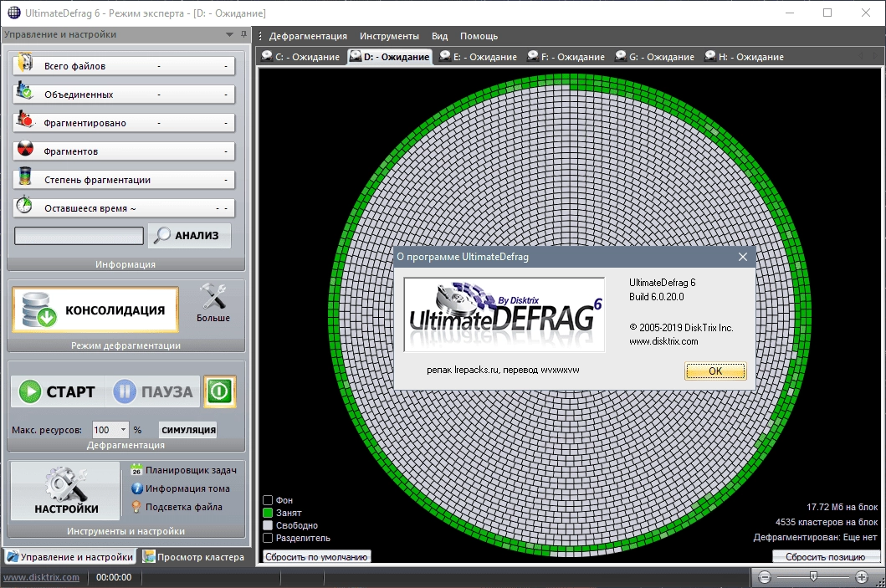886x588 pixels.
Task: Click the Фрагментов pie chart icon
Action: pos(25,149)
